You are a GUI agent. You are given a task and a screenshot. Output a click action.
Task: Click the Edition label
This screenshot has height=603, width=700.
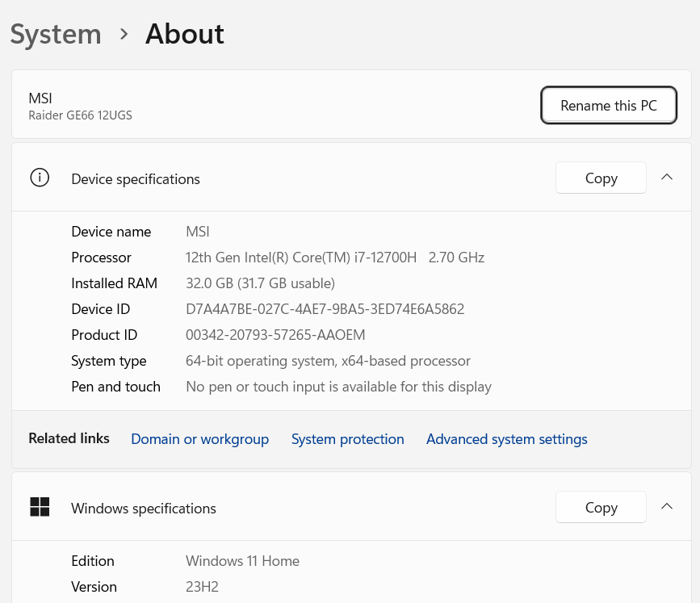(93, 561)
